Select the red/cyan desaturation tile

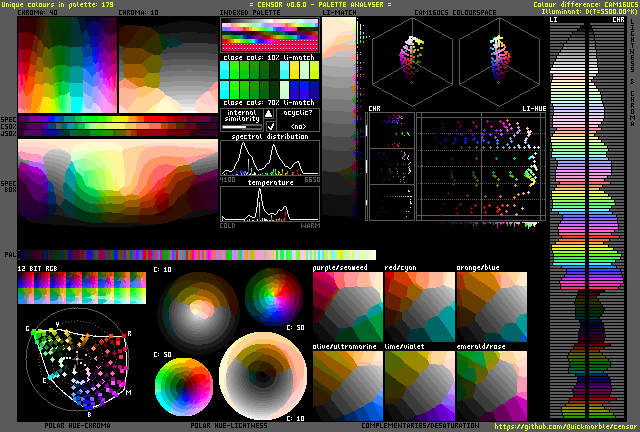point(419,306)
